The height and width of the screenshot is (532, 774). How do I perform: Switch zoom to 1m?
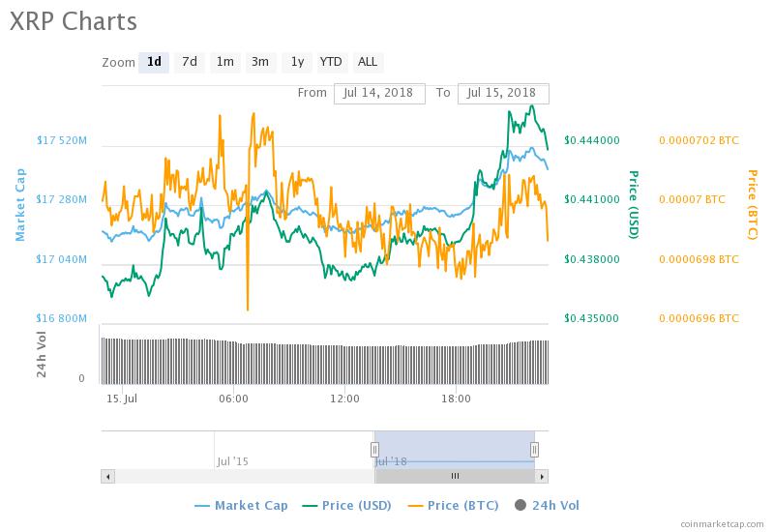tap(225, 62)
